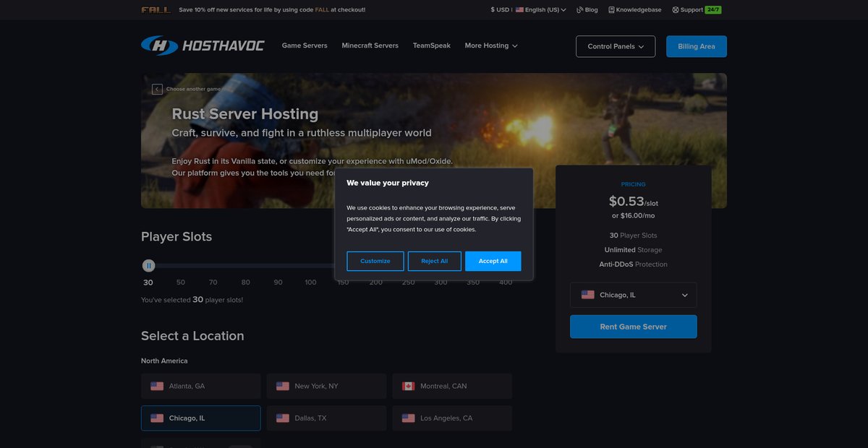Click the Support lifebuoy icon
The height and width of the screenshot is (448, 868).
click(x=676, y=10)
